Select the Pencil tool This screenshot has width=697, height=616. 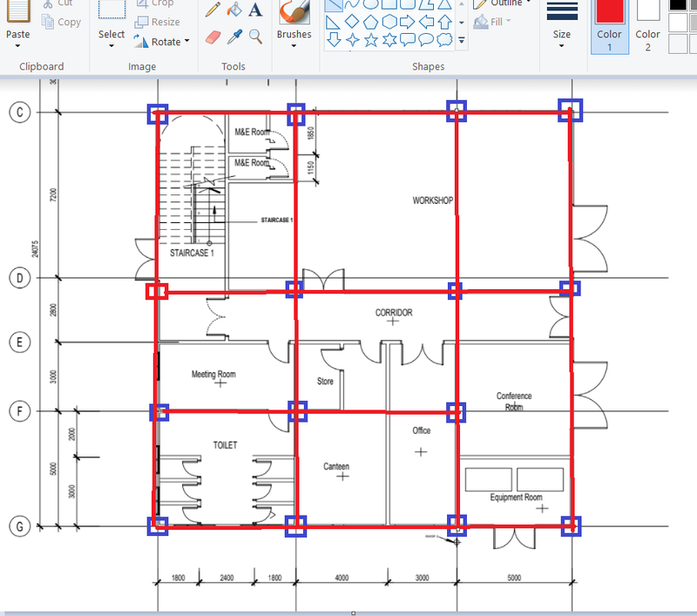click(213, 9)
